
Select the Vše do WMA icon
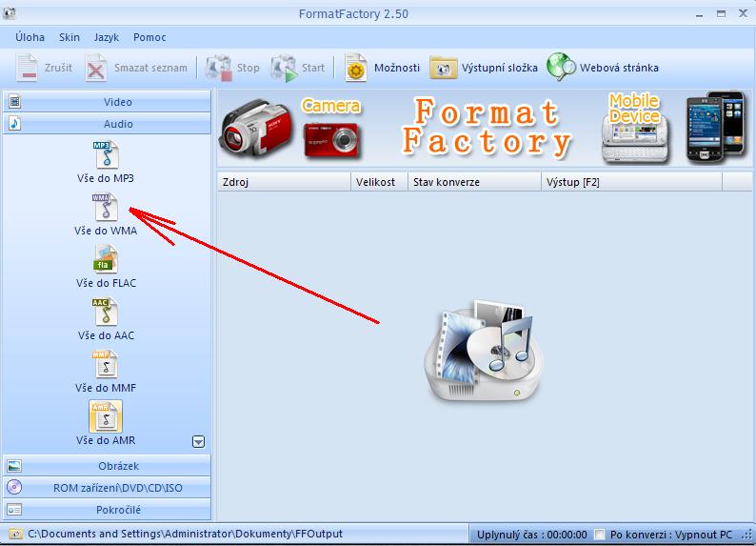pos(106,207)
